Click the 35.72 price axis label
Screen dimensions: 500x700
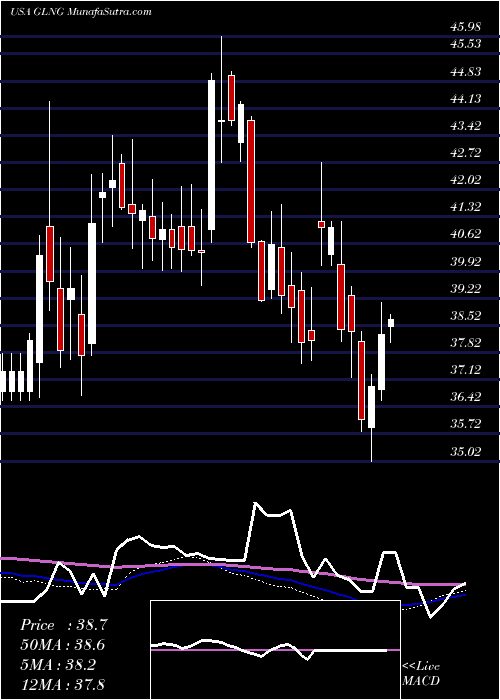pyautogui.click(x=465, y=424)
